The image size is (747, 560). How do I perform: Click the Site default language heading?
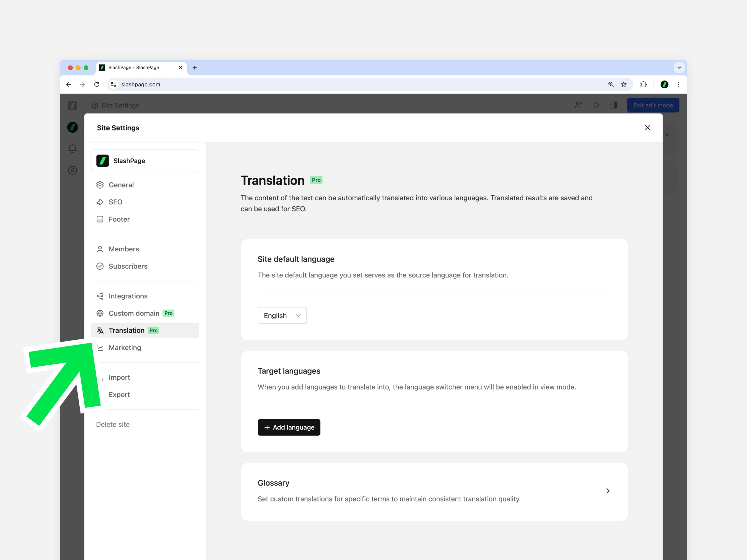click(x=296, y=259)
